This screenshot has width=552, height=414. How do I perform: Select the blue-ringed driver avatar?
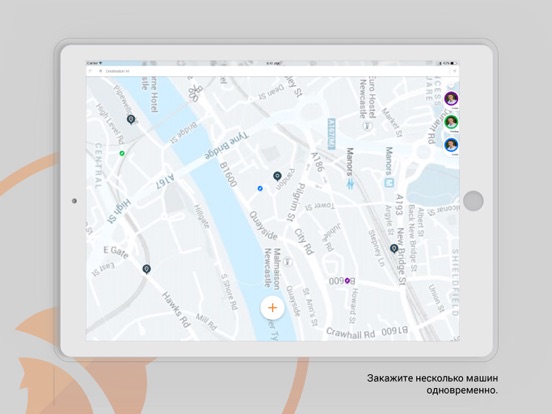tap(451, 145)
